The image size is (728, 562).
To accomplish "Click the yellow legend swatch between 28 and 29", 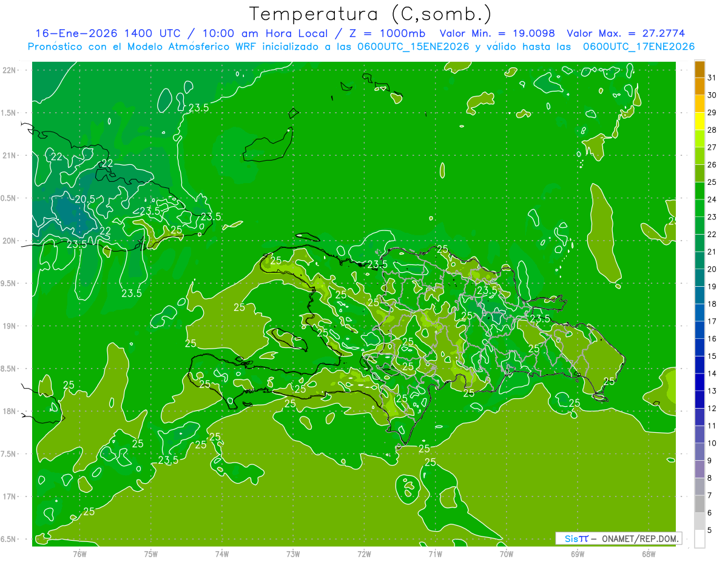I will (699, 121).
